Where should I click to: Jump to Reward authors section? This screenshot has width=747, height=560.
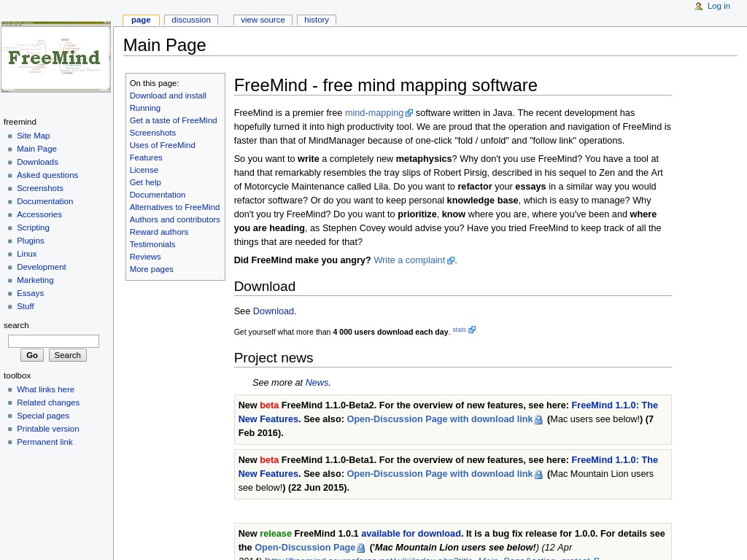click(159, 232)
